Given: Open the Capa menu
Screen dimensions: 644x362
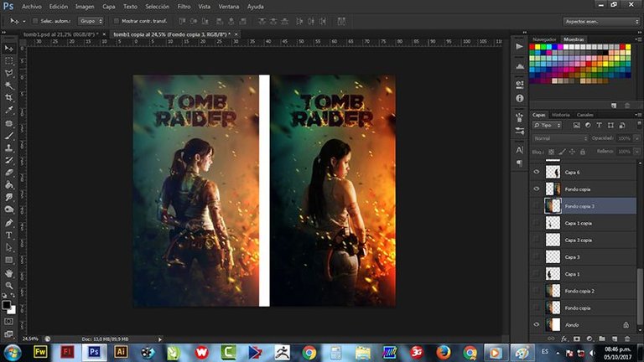Looking at the screenshot, I should pos(108,7).
